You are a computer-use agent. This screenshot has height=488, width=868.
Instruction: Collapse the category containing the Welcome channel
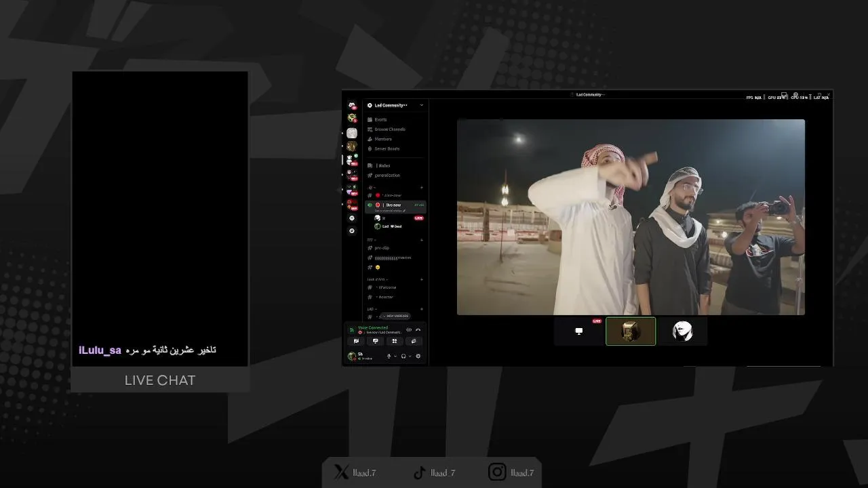pos(377,279)
